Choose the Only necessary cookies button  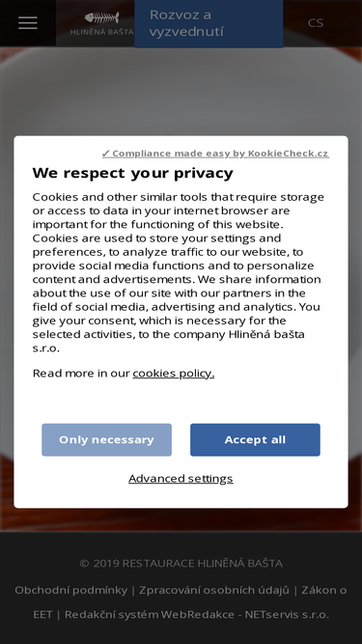pos(107,439)
